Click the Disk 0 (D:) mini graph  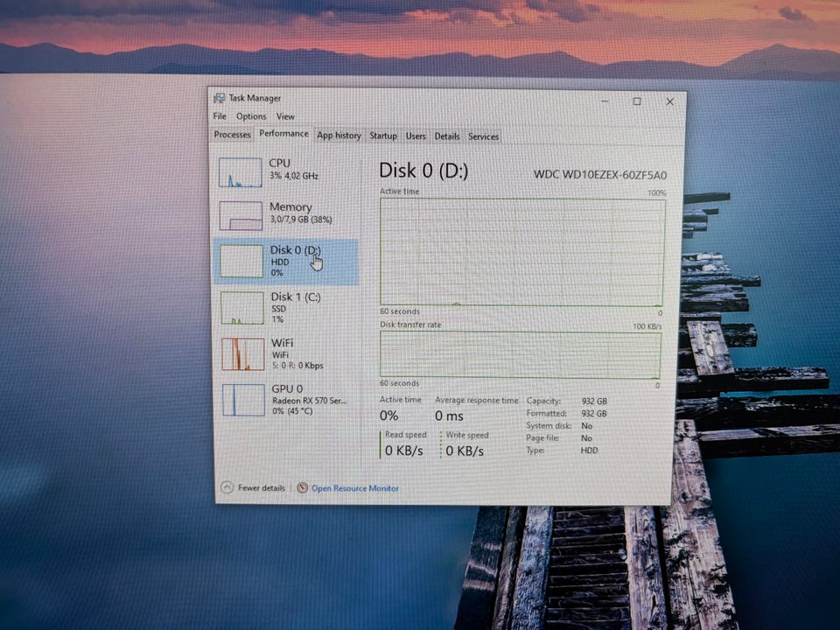coord(241,262)
